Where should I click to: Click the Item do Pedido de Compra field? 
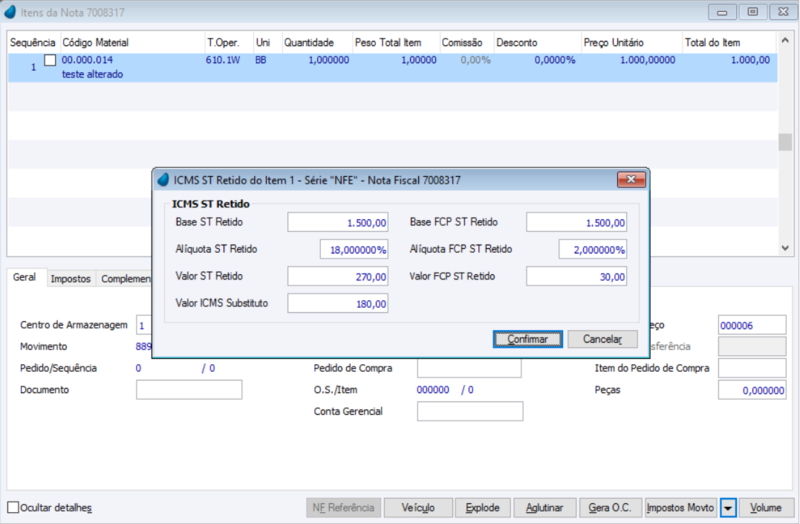(x=752, y=368)
